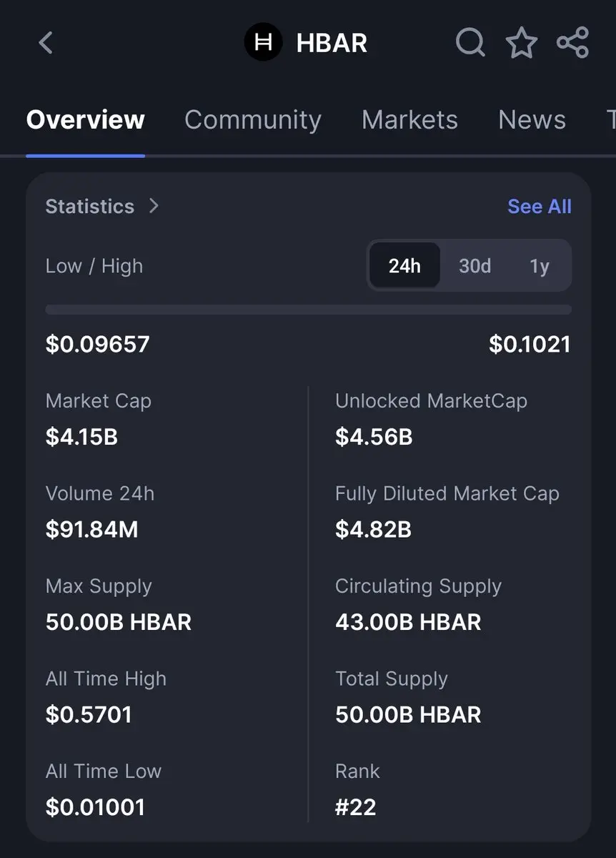Open the News tab

coord(532,119)
